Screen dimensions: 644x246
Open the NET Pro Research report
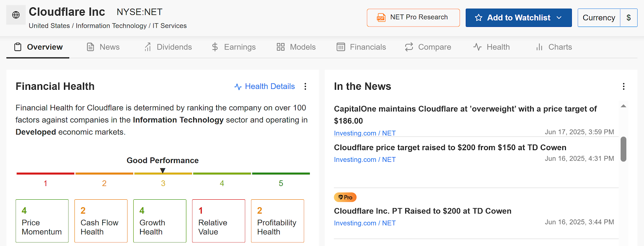coord(413,18)
